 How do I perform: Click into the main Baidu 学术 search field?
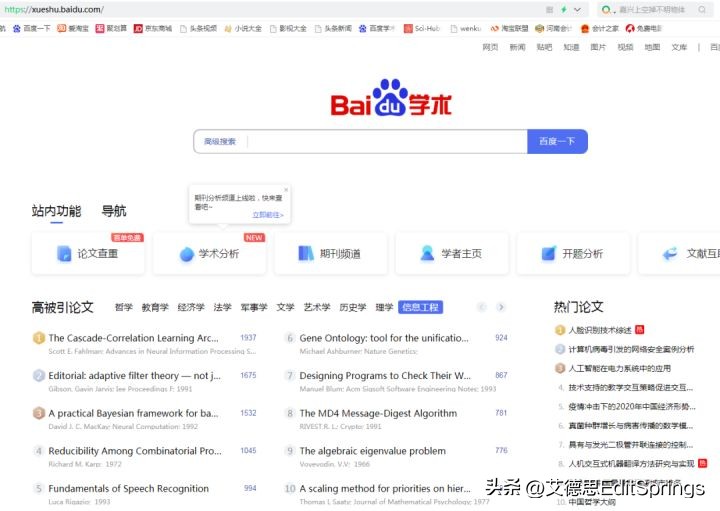point(387,141)
